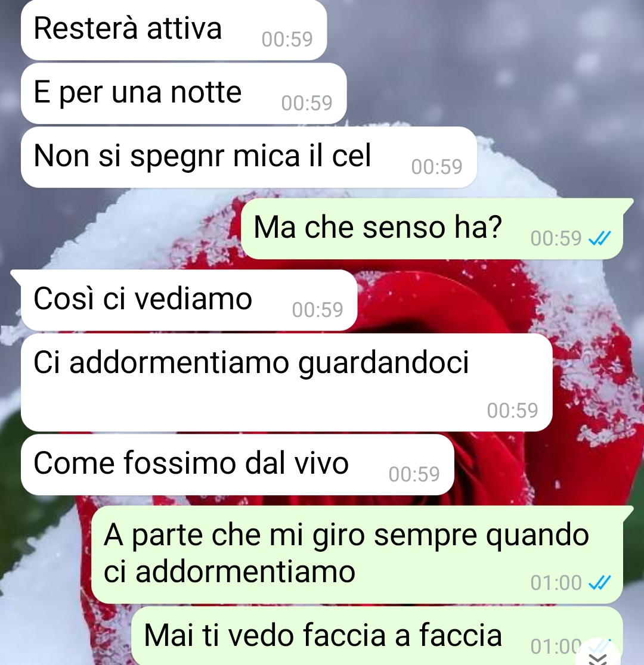This screenshot has height=665, width=644.
Task: Tap read receipt ticks on 'Ma che senso ha?'
Action: click(599, 238)
